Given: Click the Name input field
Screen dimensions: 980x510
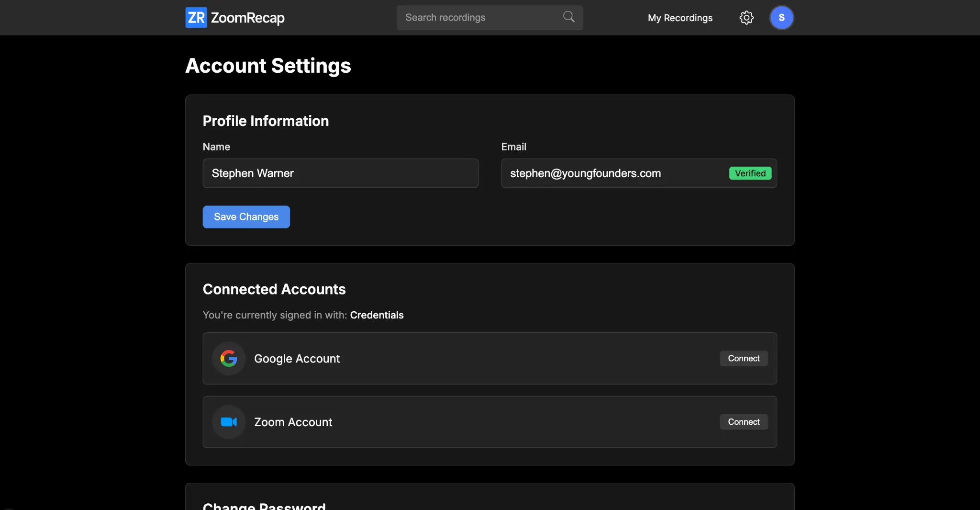Looking at the screenshot, I should (340, 173).
